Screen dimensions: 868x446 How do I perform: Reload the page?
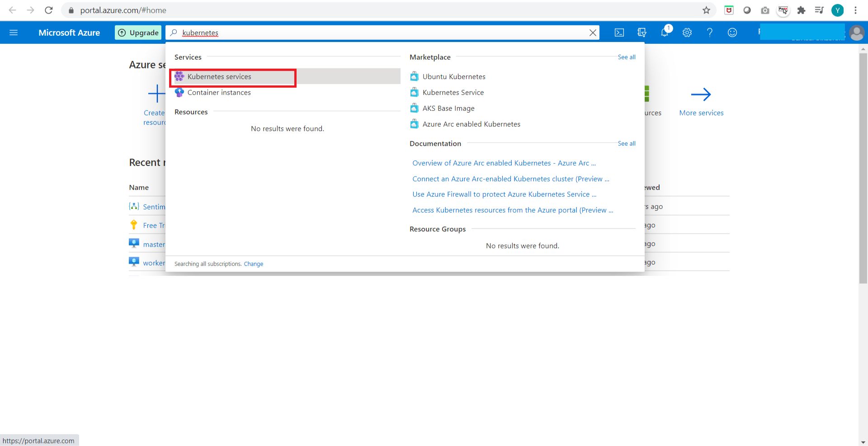point(48,10)
